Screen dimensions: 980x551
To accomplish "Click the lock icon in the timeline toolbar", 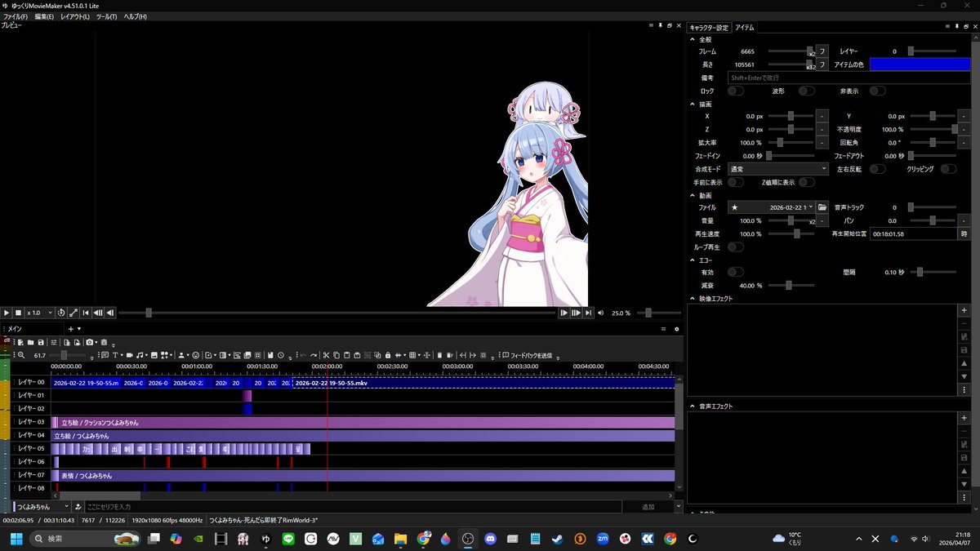I will tap(387, 355).
